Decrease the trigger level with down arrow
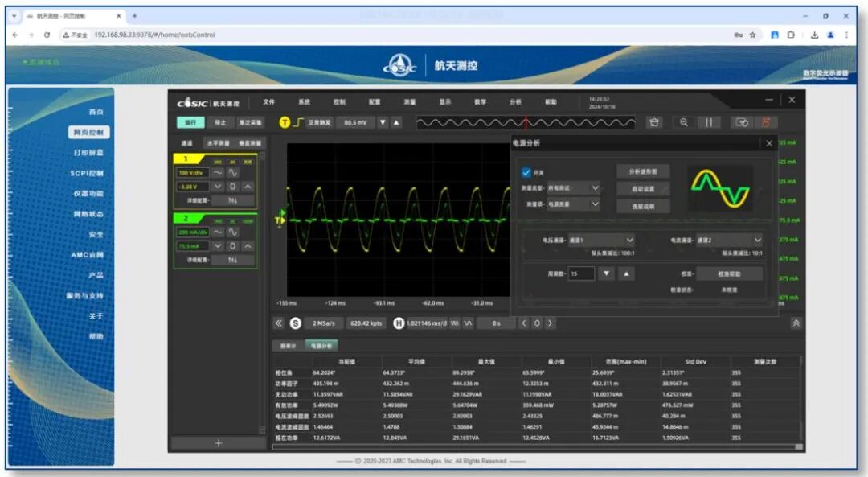 tap(383, 122)
